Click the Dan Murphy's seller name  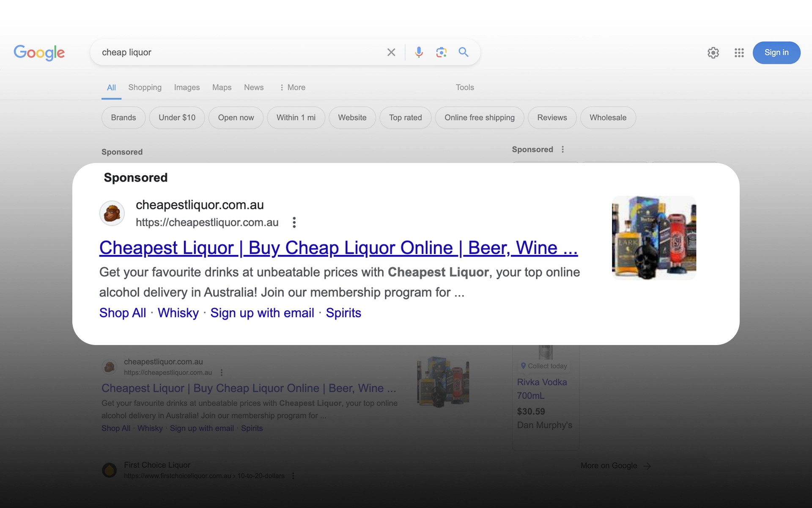[x=544, y=425]
